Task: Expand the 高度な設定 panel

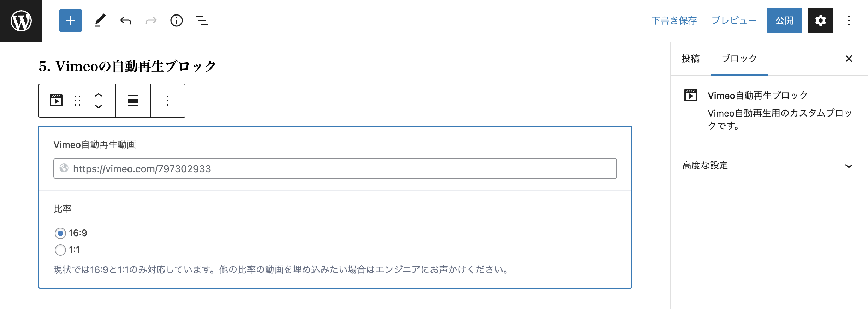Action: pos(768,166)
